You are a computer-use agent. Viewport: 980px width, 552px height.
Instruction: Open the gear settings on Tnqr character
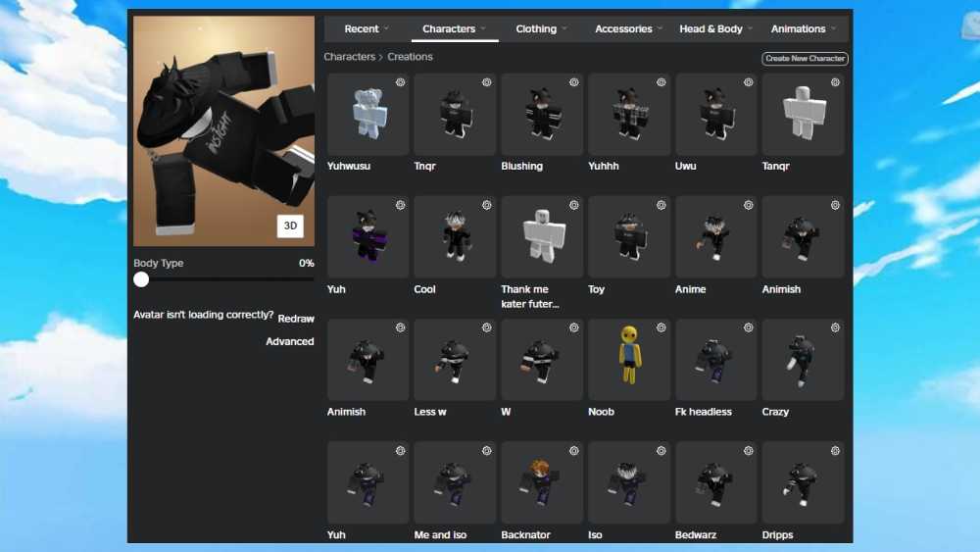click(487, 82)
